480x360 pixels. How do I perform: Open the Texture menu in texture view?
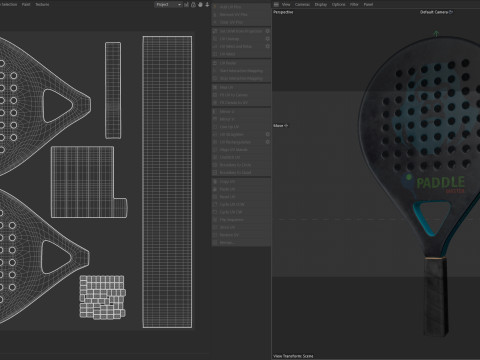[x=42, y=5]
